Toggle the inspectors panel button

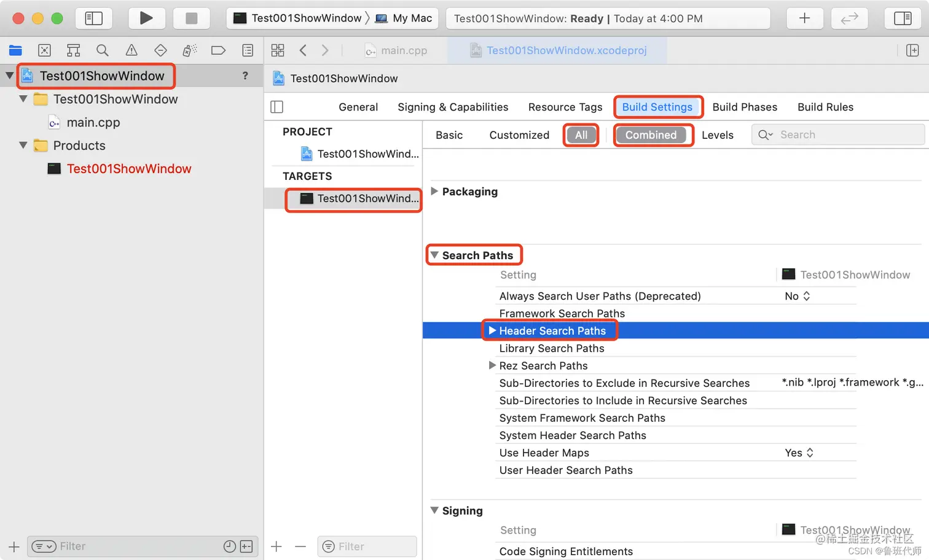pyautogui.click(x=903, y=18)
